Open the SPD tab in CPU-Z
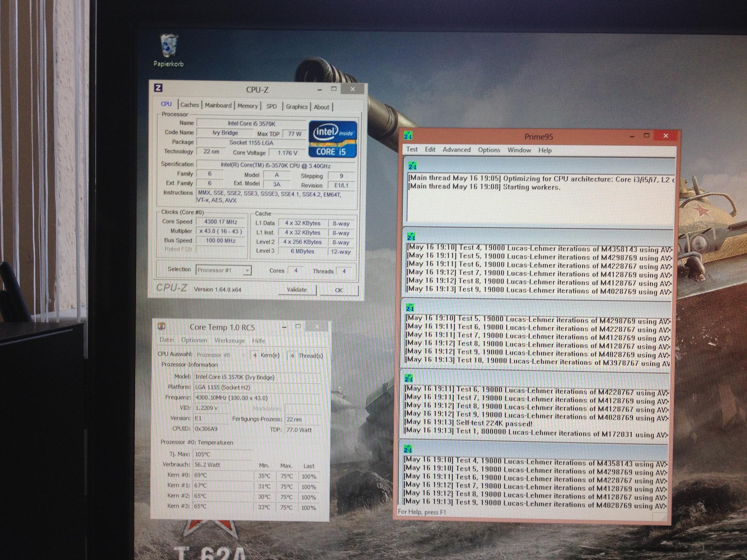Screen dimensions: 747x560 coord(271,106)
